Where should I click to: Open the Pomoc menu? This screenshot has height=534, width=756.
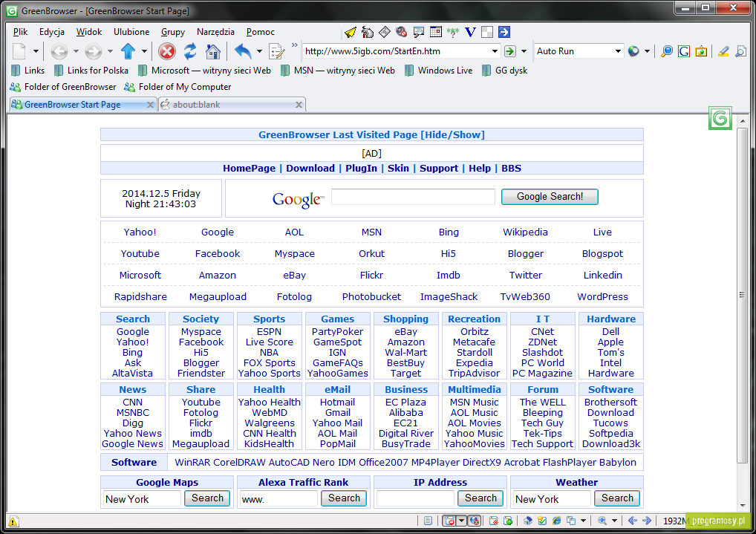pos(261,32)
